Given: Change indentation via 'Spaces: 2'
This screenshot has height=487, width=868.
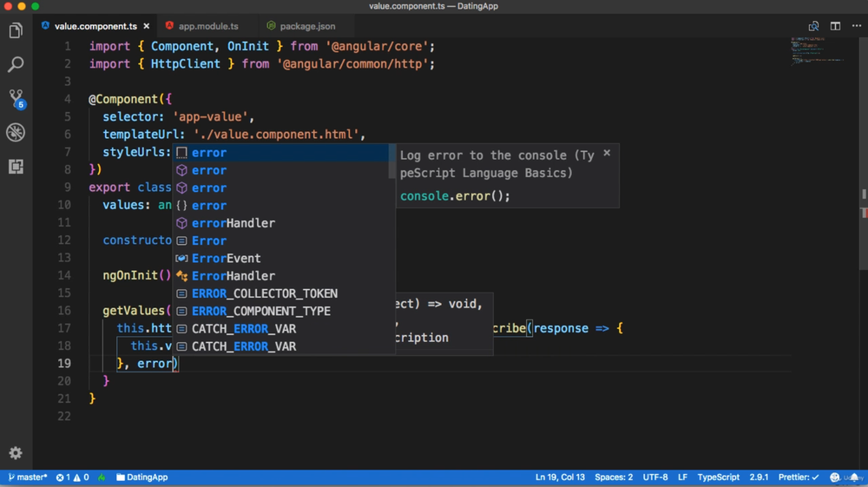Looking at the screenshot, I should point(614,477).
